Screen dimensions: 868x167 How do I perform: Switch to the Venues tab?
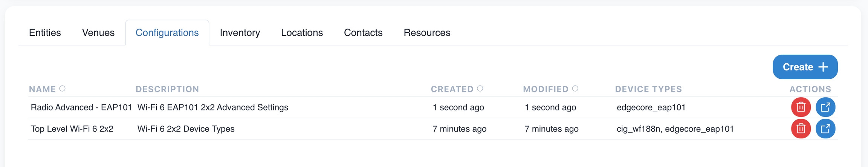click(98, 33)
